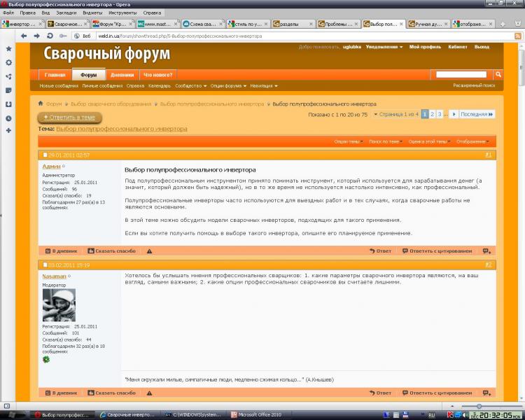Click the report warning icon under Админ's post
The image size is (525, 420).
pyautogui.click(x=149, y=251)
